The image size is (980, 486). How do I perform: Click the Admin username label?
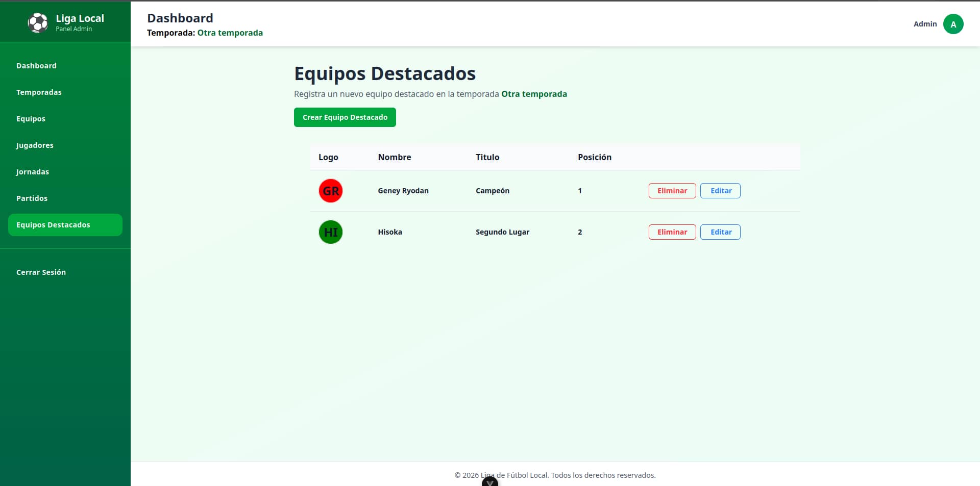[925, 24]
